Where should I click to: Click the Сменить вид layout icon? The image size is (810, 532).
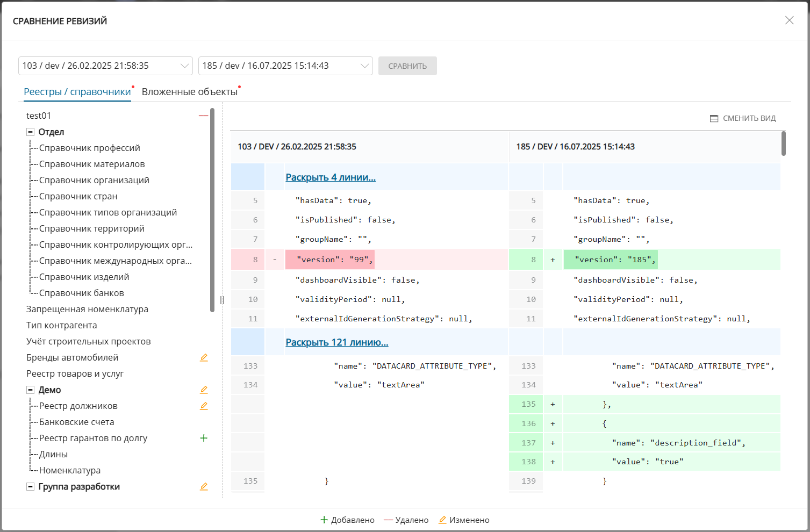coord(714,119)
